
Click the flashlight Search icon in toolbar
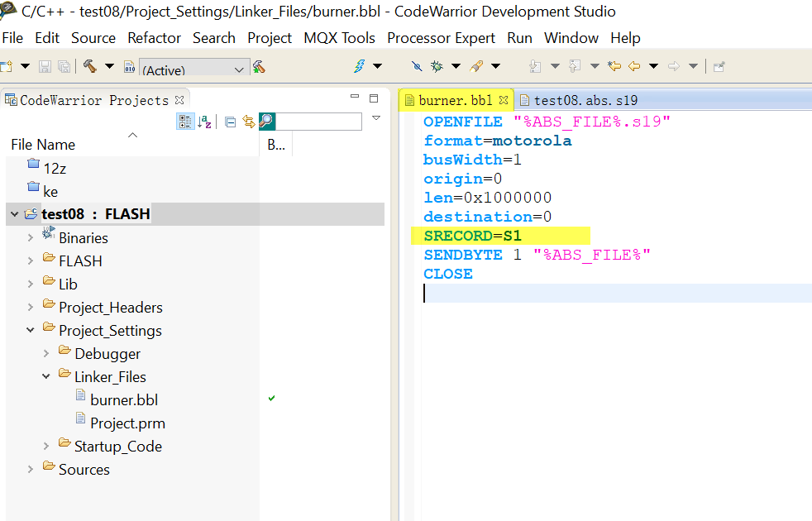pyautogui.click(x=476, y=66)
